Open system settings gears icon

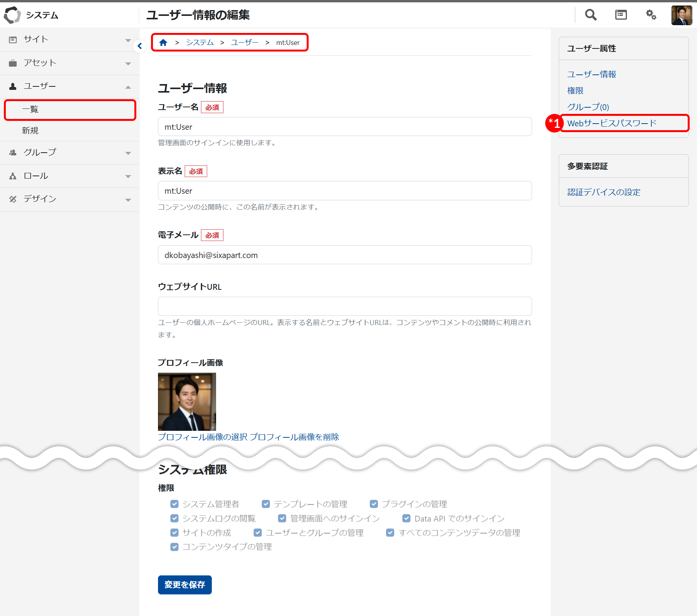point(651,15)
